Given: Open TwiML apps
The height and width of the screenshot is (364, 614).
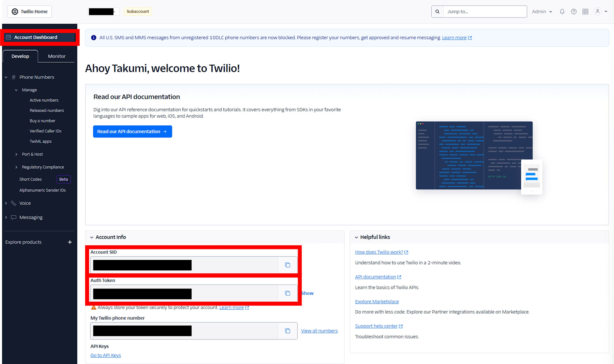Looking at the screenshot, I should coord(41,141).
